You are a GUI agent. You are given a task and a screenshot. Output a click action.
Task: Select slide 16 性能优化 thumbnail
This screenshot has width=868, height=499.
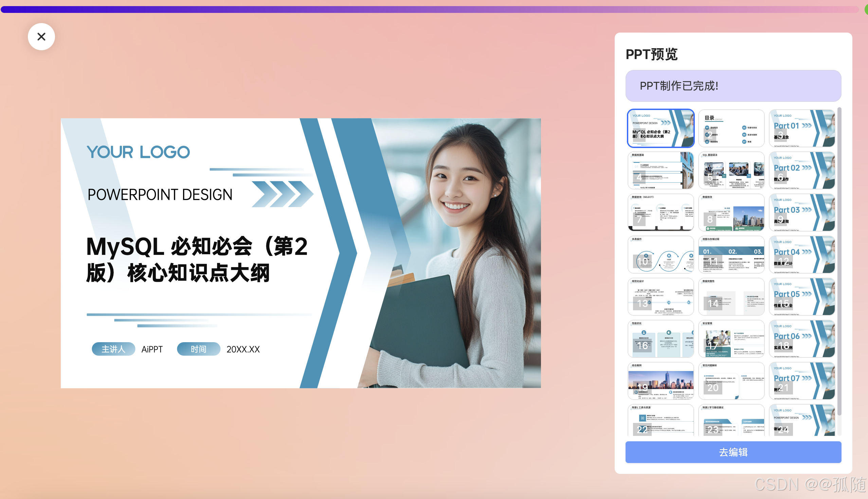pos(661,339)
